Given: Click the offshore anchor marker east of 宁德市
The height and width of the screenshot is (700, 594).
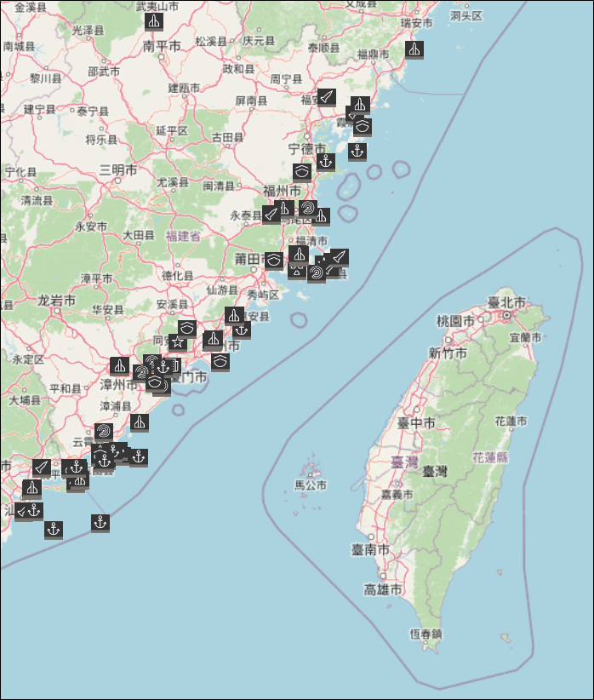Looking at the screenshot, I should tap(357, 152).
